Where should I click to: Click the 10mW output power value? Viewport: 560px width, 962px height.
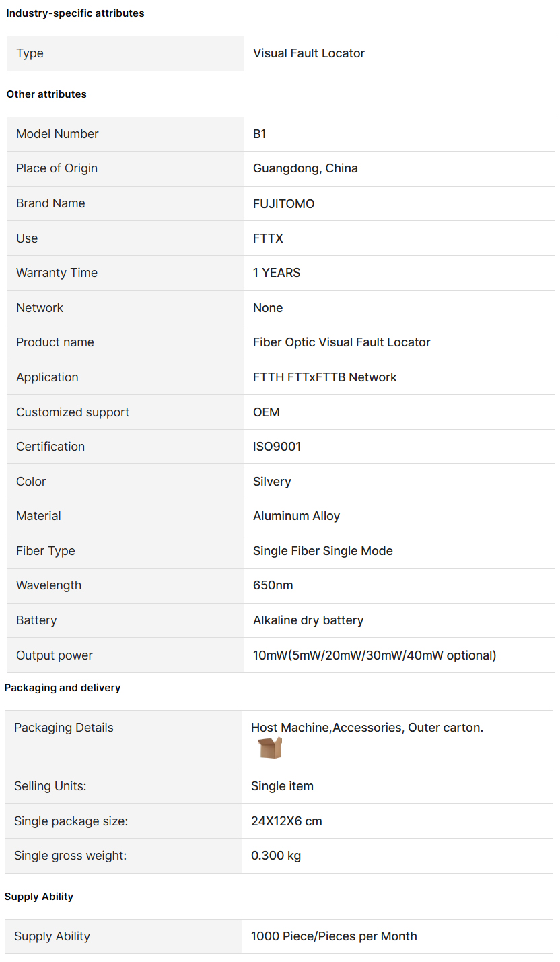tap(375, 655)
